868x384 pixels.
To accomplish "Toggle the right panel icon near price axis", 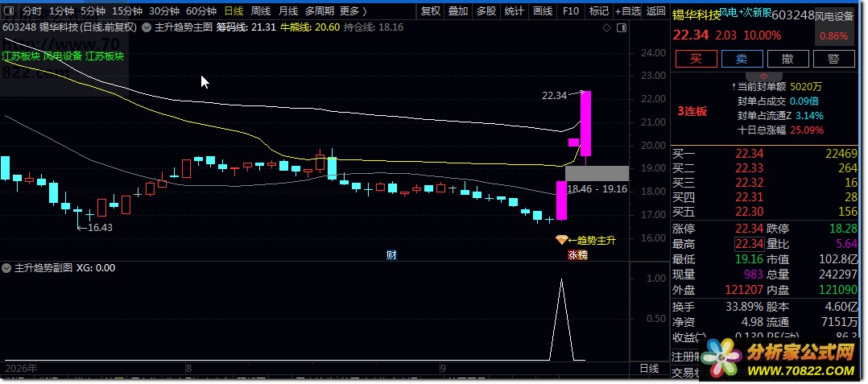I will click(622, 27).
